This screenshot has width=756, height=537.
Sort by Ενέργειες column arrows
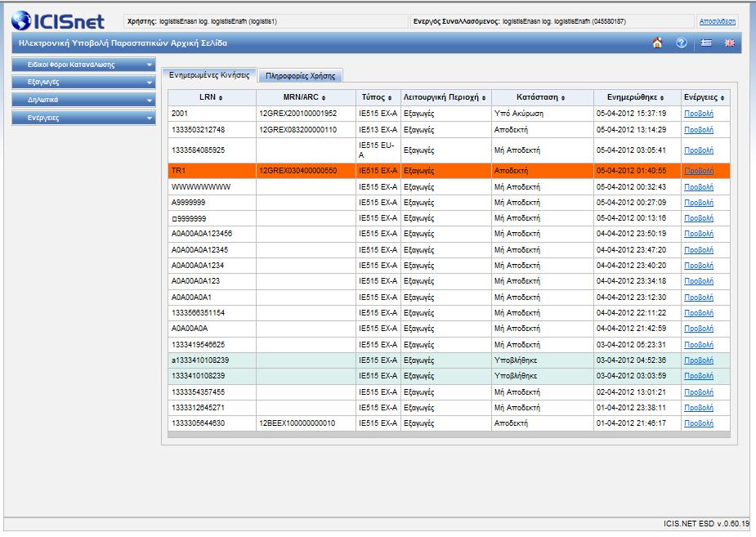point(722,98)
